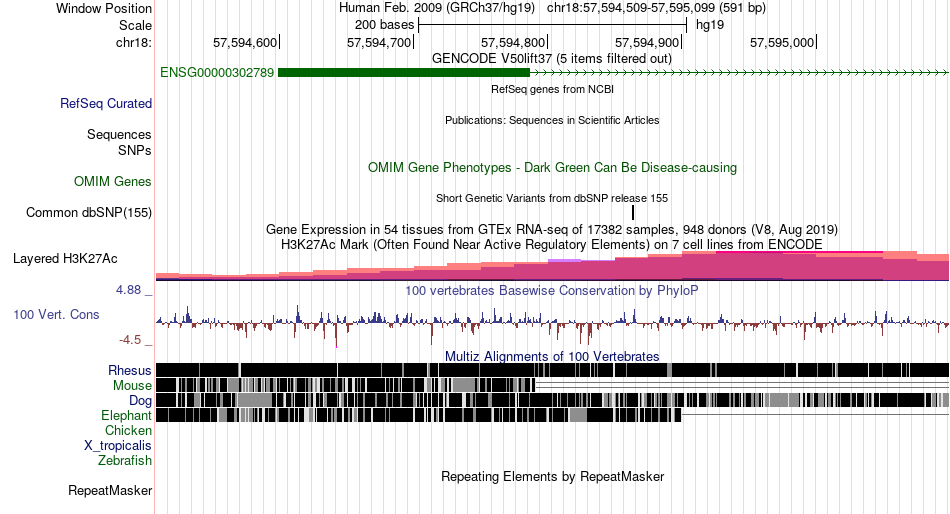This screenshot has height=514, width=950.
Task: Click the 57,594,600 ruler position
Action: pos(245,42)
